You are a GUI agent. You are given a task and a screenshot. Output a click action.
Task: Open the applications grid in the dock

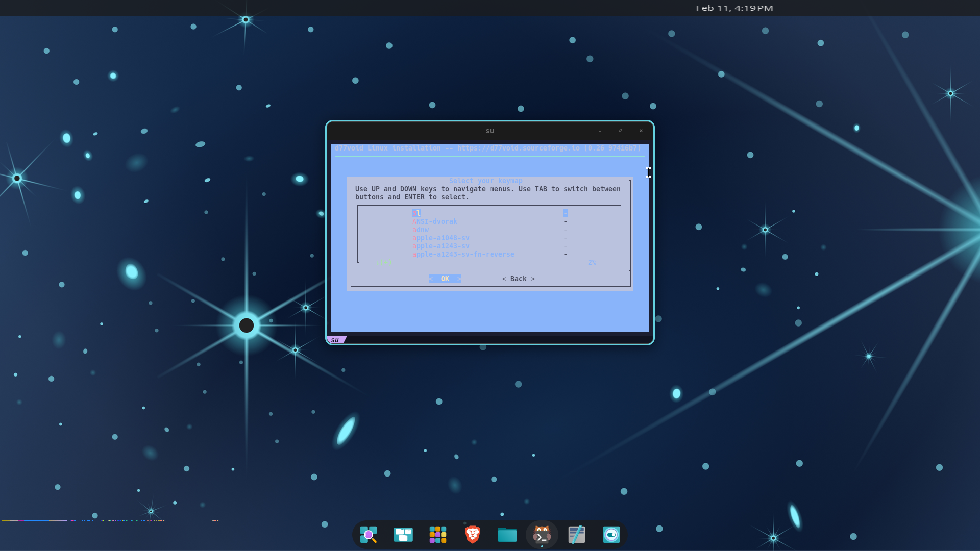[x=438, y=535]
